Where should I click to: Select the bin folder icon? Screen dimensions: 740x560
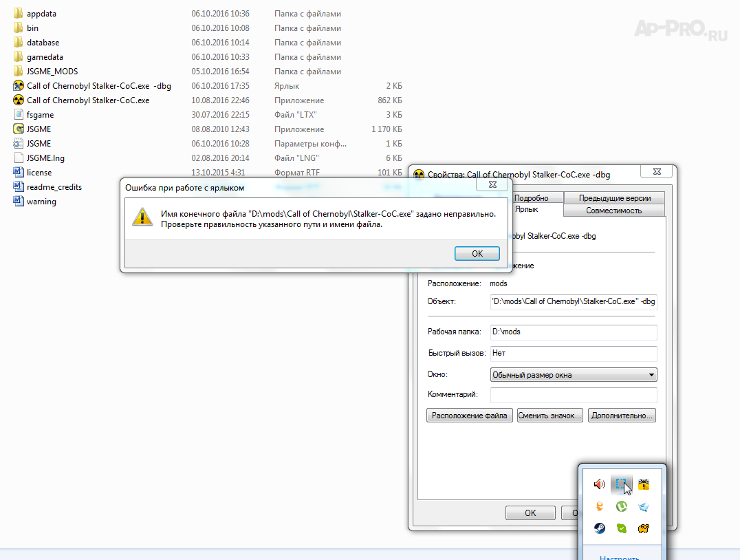(x=18, y=28)
